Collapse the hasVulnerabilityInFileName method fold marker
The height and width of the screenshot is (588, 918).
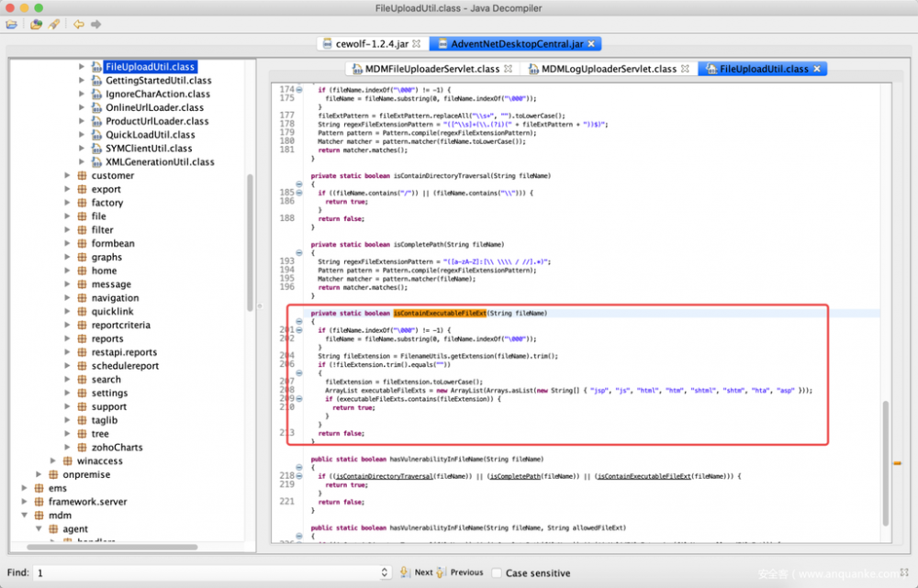click(x=297, y=466)
